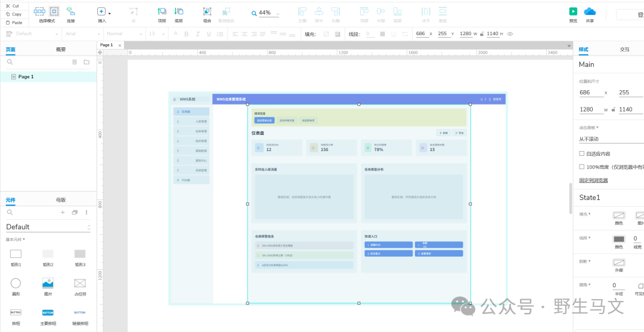Open the 44% zoom level dropdown
Image resolution: width=644 pixels, height=332 pixels.
277,13
